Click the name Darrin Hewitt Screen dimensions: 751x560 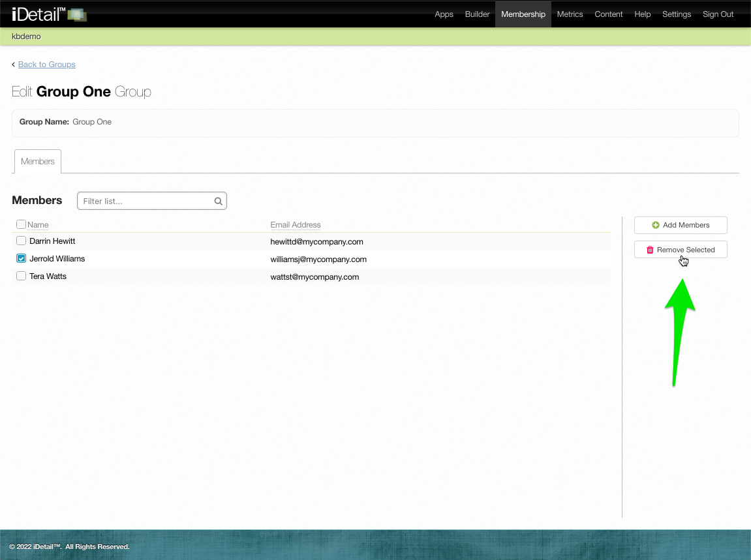pos(52,241)
